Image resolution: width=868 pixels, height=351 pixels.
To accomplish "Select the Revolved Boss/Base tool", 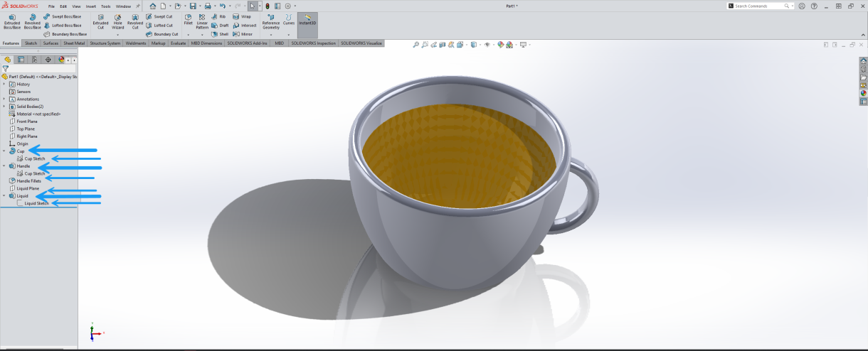I will pos(33,22).
